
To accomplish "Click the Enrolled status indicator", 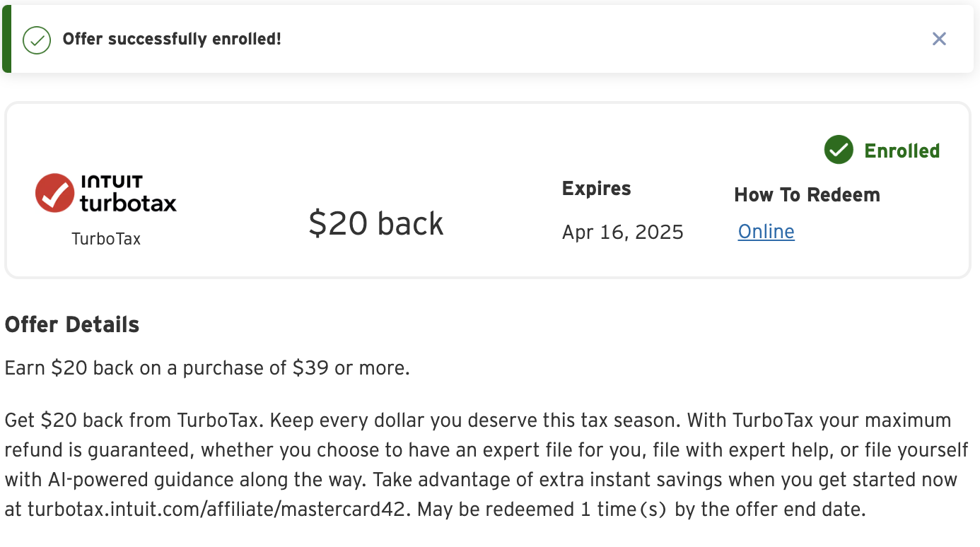I will click(x=881, y=150).
